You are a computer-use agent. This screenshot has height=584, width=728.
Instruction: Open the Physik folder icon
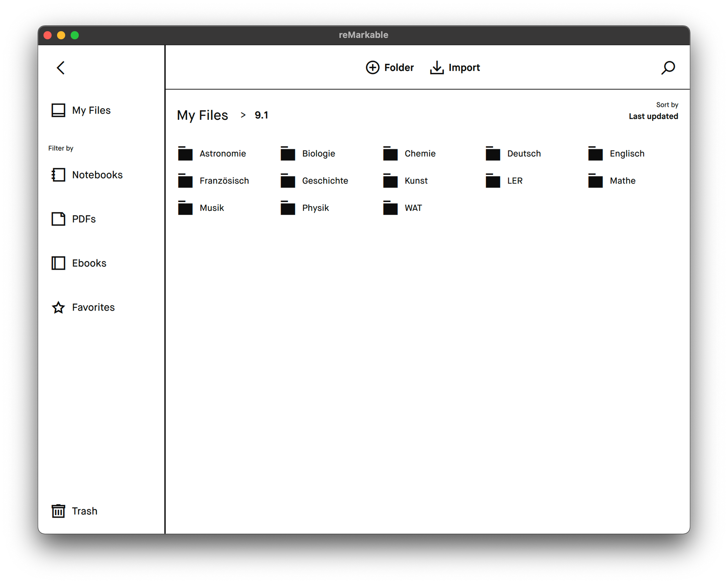[x=288, y=208]
